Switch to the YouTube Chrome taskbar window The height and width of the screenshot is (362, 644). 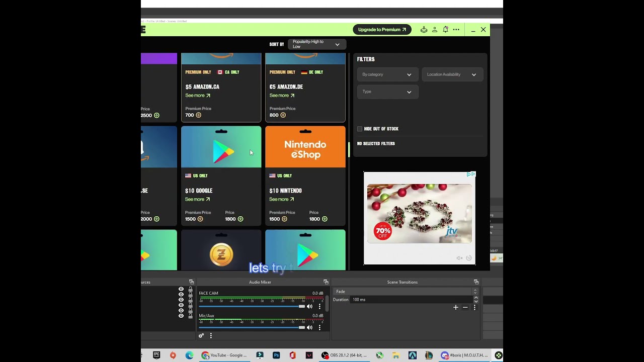click(x=224, y=355)
